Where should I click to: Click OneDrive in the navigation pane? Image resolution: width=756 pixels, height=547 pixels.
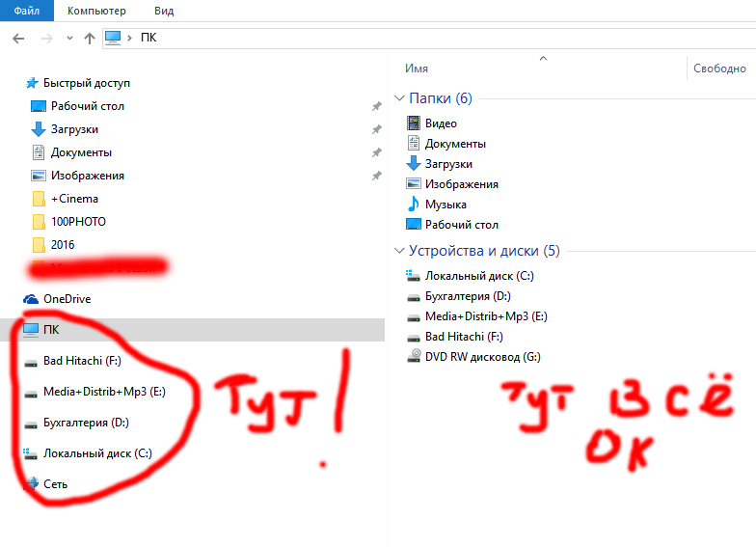point(67,299)
